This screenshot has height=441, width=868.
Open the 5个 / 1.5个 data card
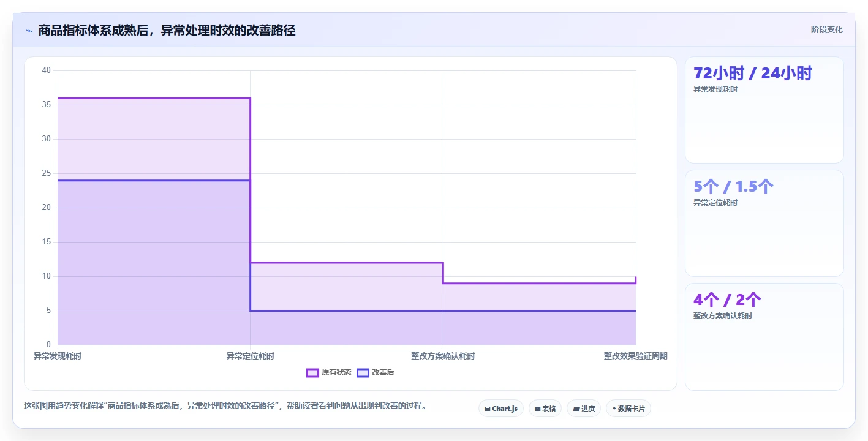point(764,223)
